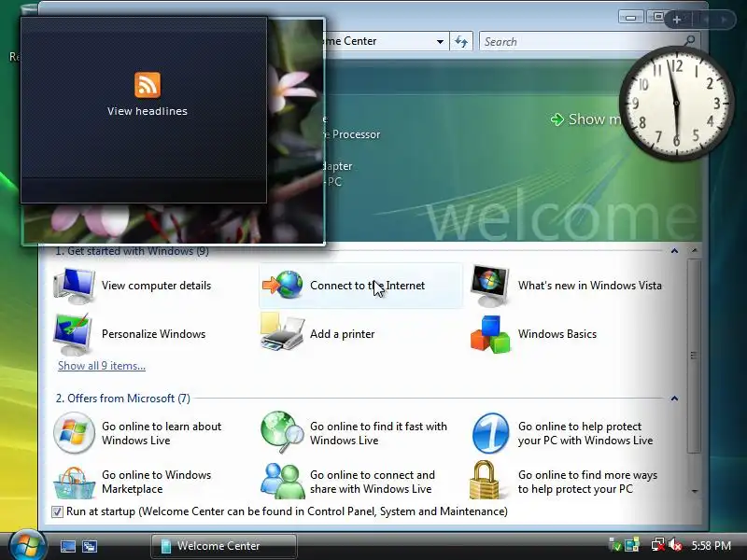Open the Connect to the Internet globe icon

[283, 285]
